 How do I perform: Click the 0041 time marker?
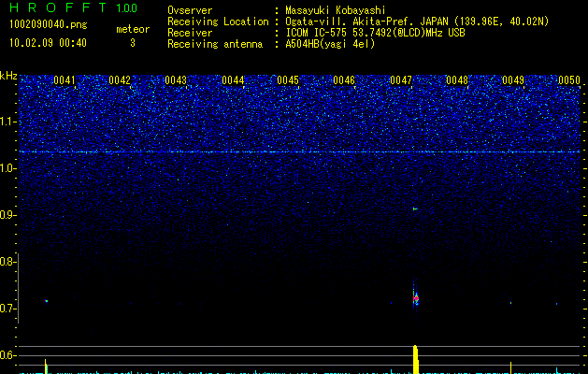[65, 80]
